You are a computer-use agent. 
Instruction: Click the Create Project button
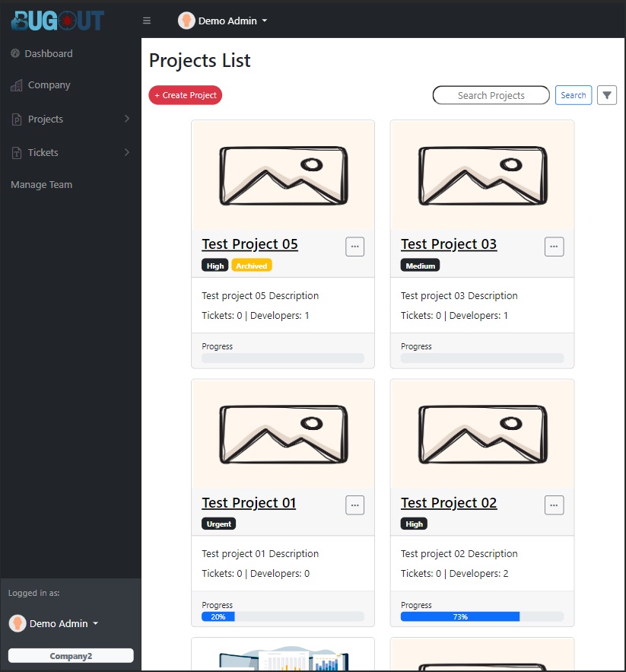click(185, 95)
